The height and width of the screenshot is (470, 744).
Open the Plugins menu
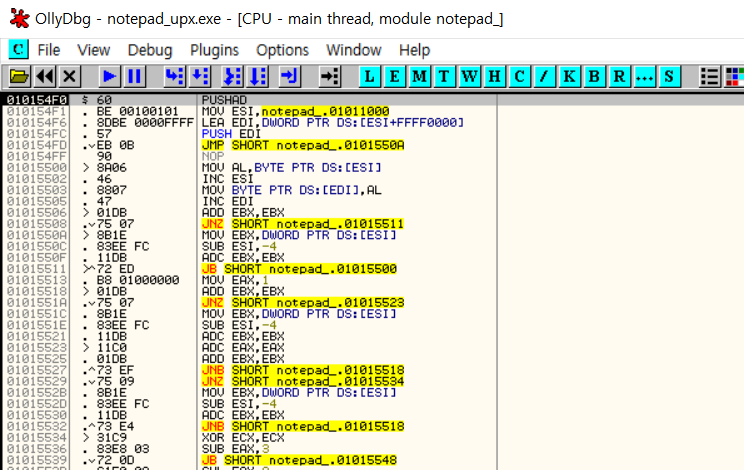tap(214, 50)
